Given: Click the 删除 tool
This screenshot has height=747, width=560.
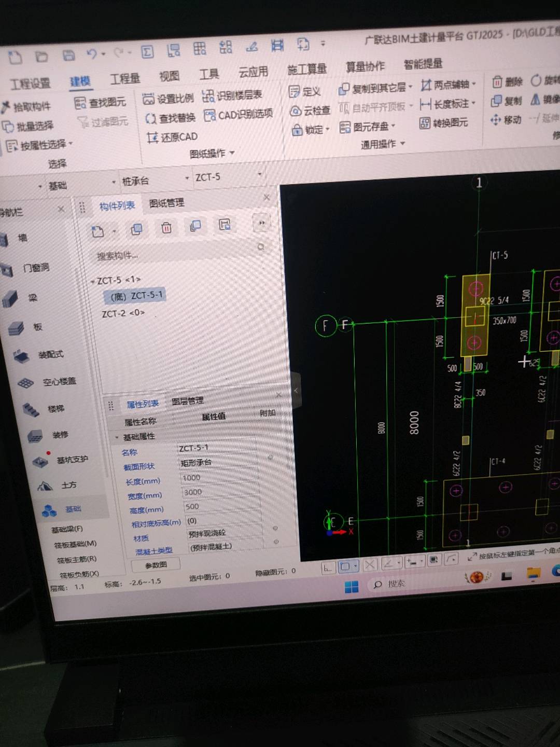Looking at the screenshot, I should 507,81.
